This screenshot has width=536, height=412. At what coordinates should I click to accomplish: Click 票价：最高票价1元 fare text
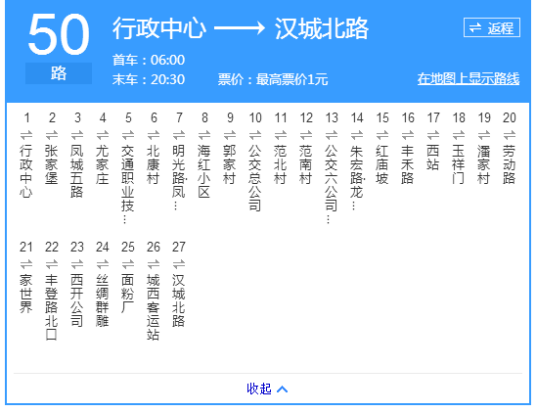pos(273,80)
